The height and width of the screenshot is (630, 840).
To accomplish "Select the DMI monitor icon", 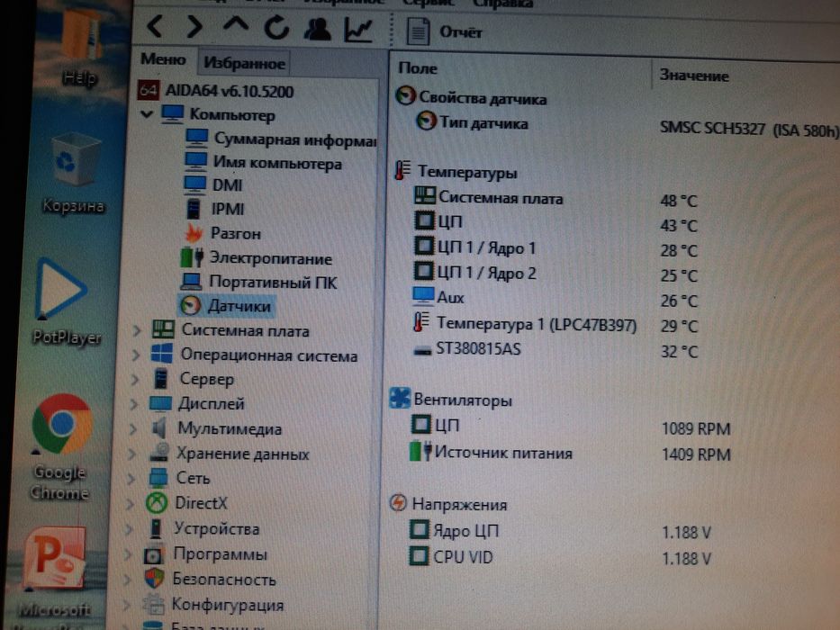I will [x=194, y=184].
